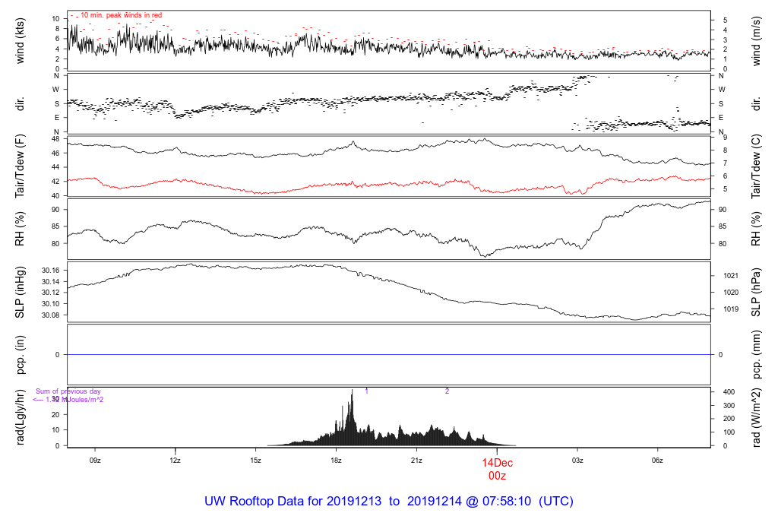
Task: Select the "06z" time tick label
Action: 657,461
